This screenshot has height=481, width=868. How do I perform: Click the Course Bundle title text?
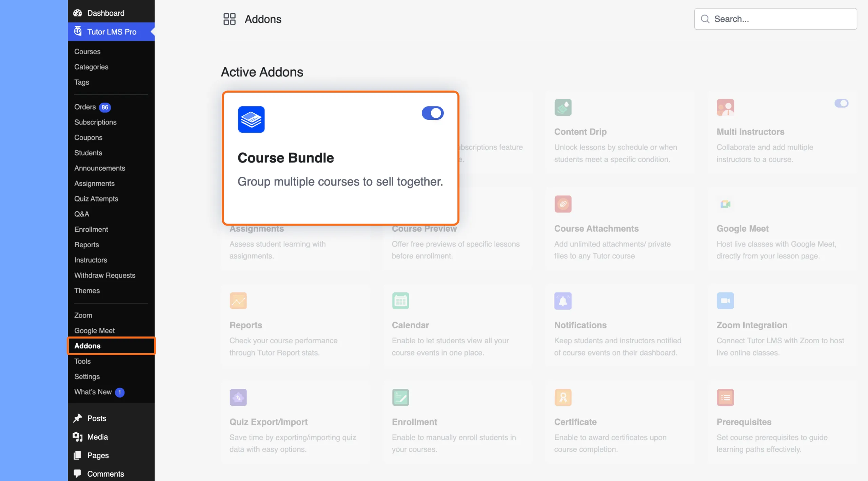tap(285, 158)
